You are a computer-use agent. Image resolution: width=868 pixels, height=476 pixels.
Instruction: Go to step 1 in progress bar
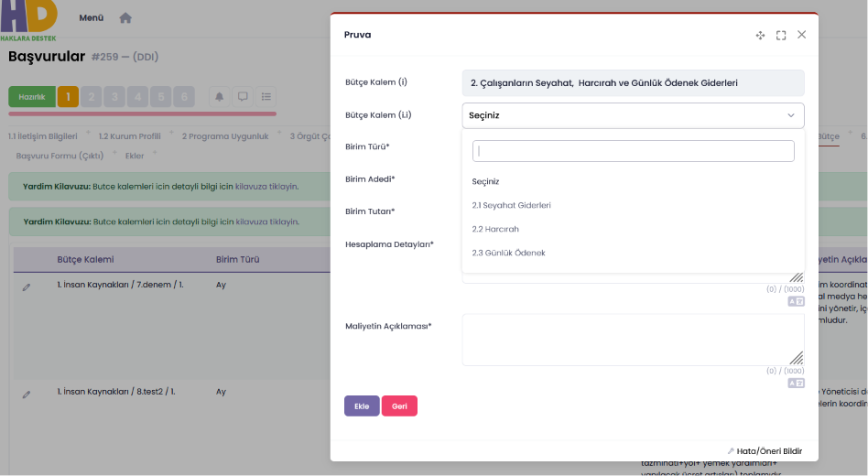[68, 97]
